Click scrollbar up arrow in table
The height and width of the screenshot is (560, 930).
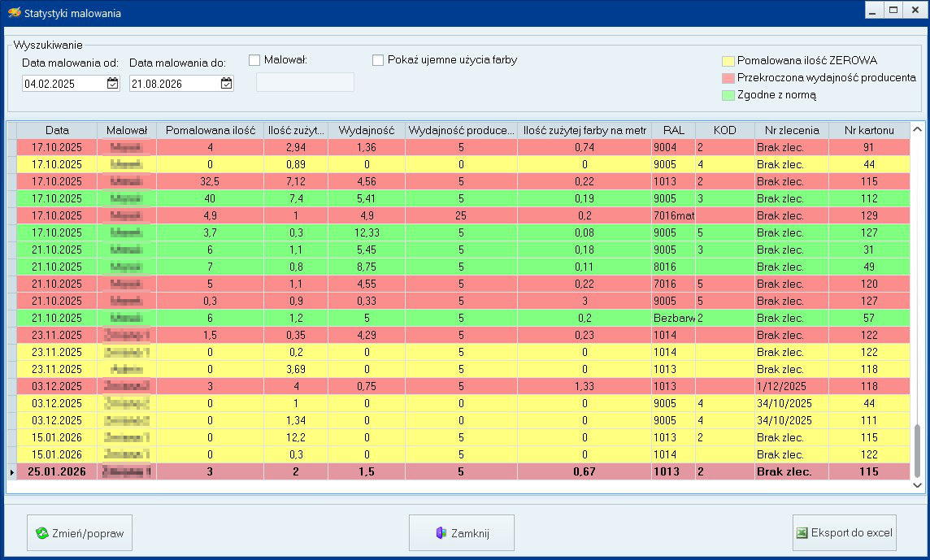click(x=917, y=129)
